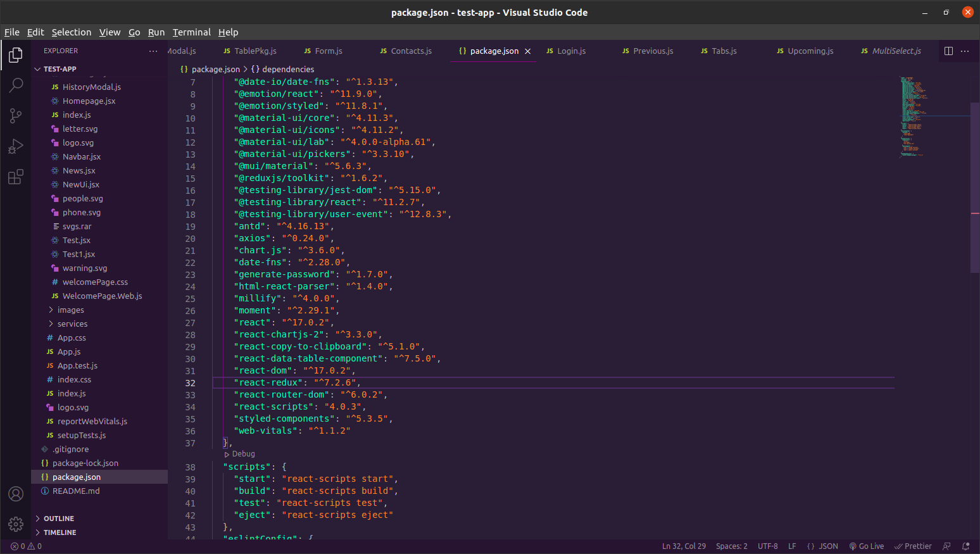Screen dimensions: 980x554
Task: Open the Source Control view
Action: pyautogui.click(x=16, y=115)
